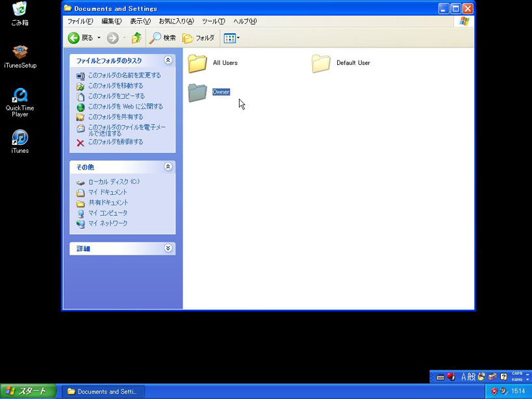
Task: Open マイ コンピュータ in other places
Action: click(x=108, y=213)
